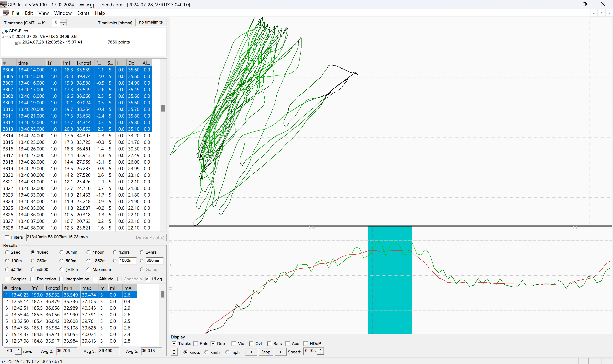
Task: Click the Stop playback button
Action: [266, 352]
